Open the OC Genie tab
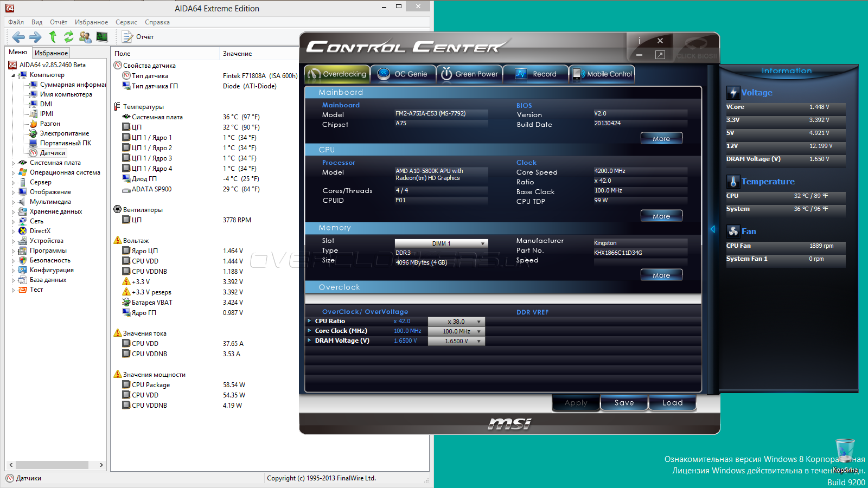This screenshot has height=488, width=868. pyautogui.click(x=404, y=74)
